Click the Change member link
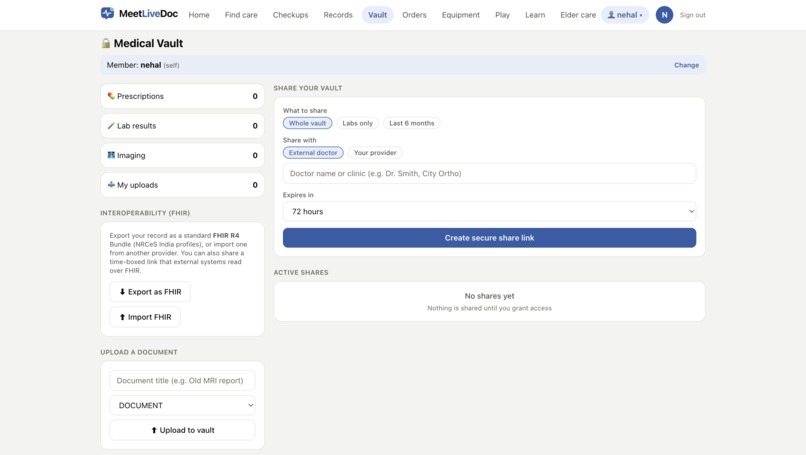 (686, 65)
